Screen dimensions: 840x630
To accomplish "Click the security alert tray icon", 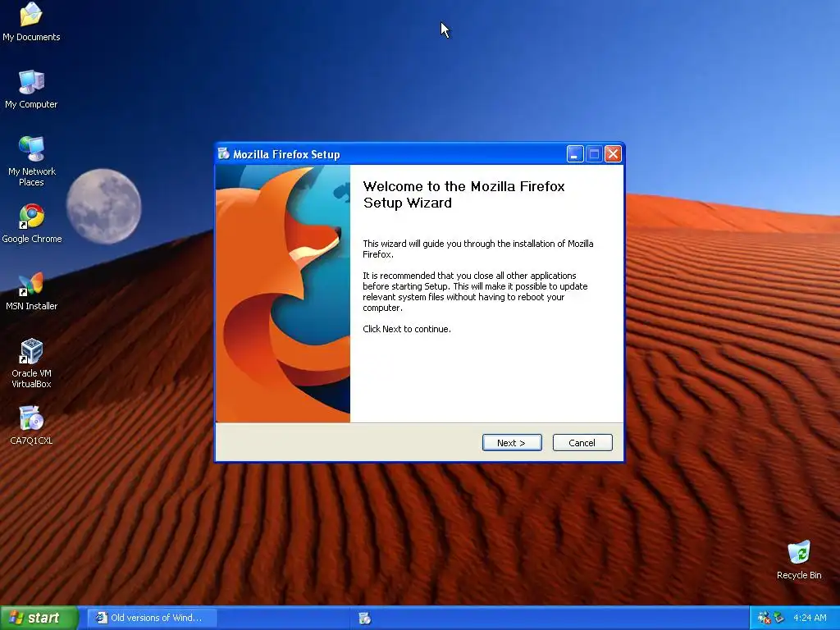I will [764, 618].
